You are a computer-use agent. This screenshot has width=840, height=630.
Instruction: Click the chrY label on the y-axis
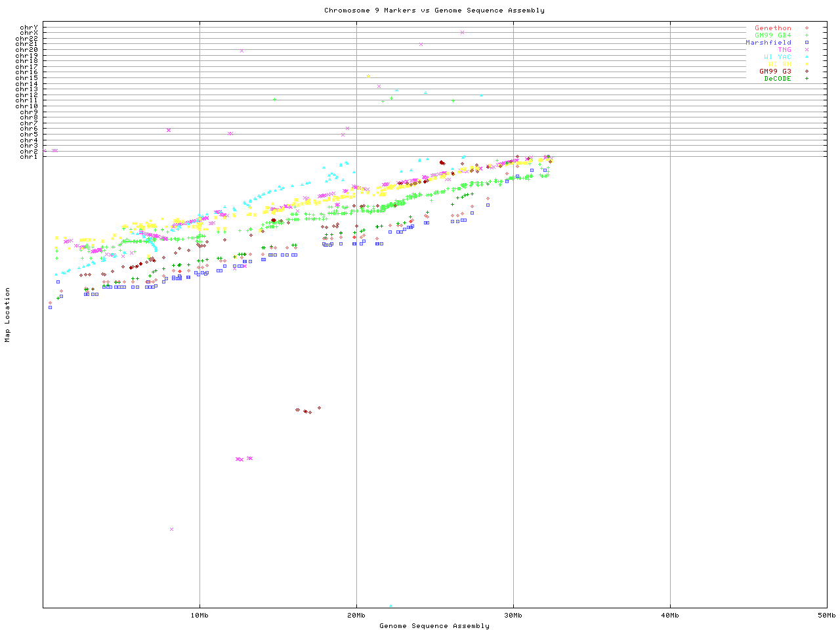28,28
